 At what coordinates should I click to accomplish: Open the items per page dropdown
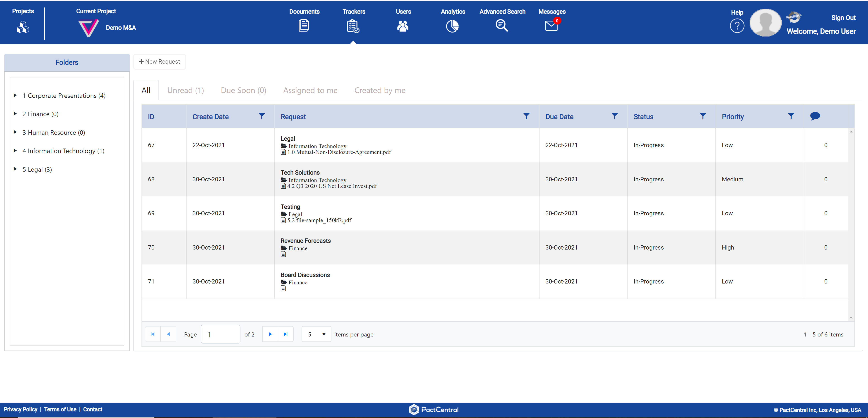(x=316, y=334)
